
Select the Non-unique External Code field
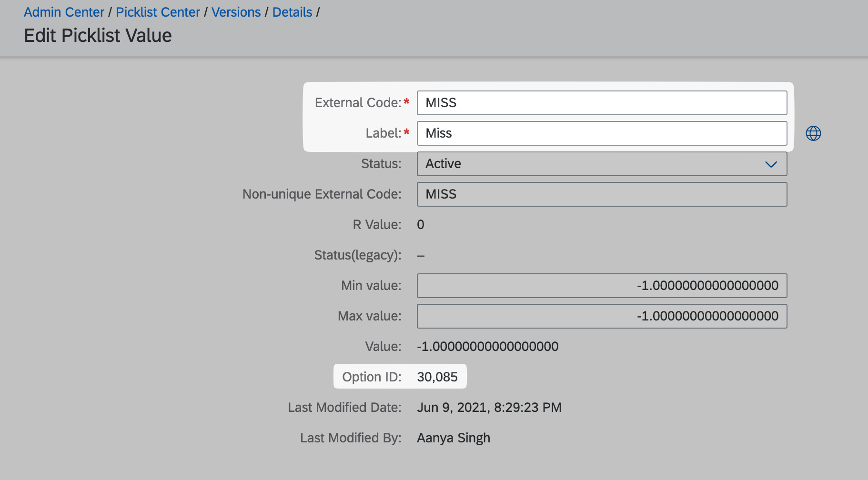(601, 194)
